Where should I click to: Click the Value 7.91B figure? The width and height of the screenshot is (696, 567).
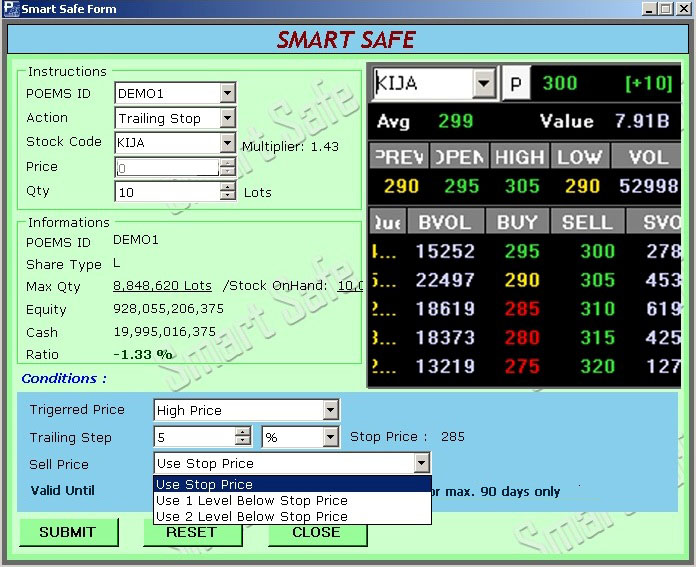click(642, 121)
